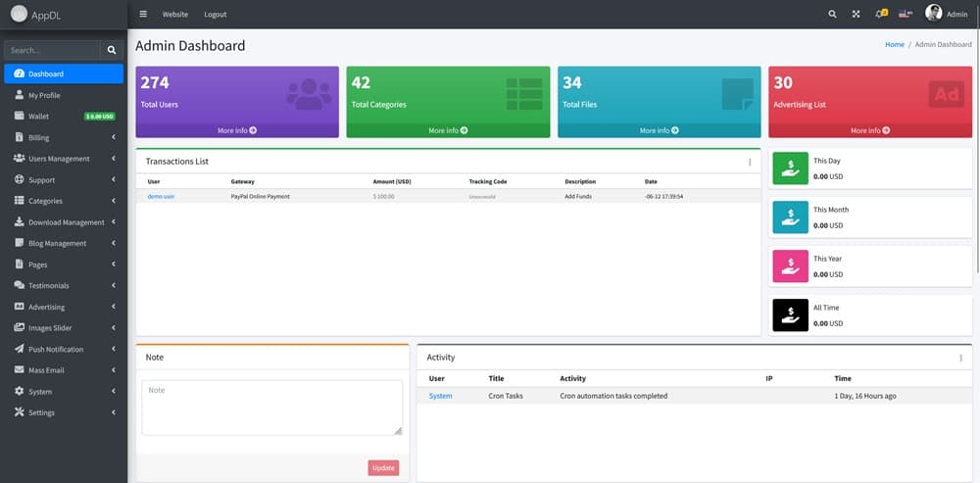This screenshot has height=483, width=980.
Task: Click the language flag icon
Action: (906, 15)
